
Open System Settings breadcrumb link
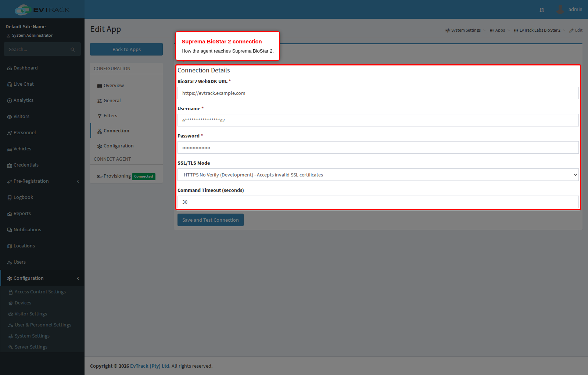coord(463,30)
